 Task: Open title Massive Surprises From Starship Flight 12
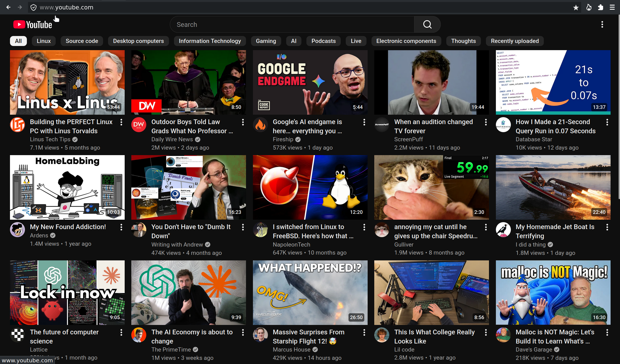309,337
